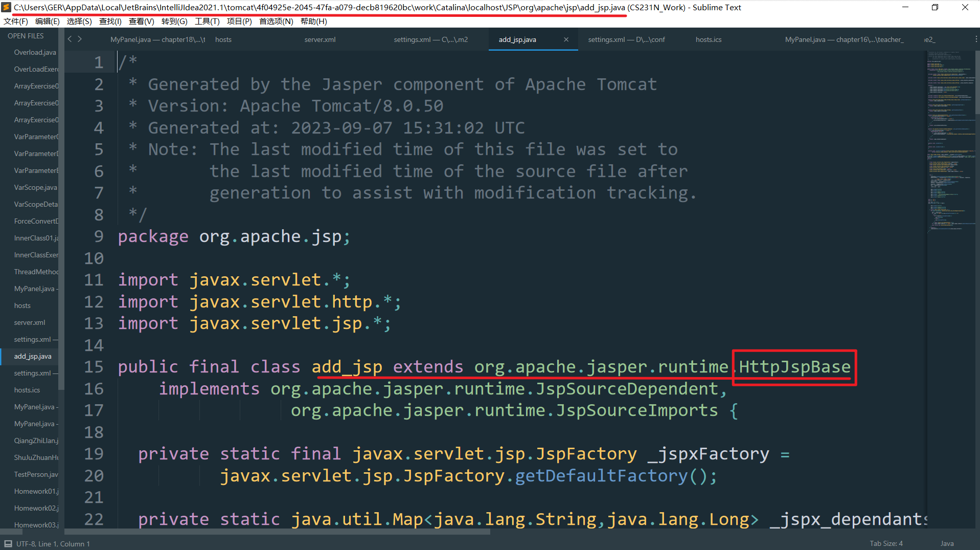Open Homework01 file in sidebar
This screenshot has height=550, width=980.
[x=36, y=491]
